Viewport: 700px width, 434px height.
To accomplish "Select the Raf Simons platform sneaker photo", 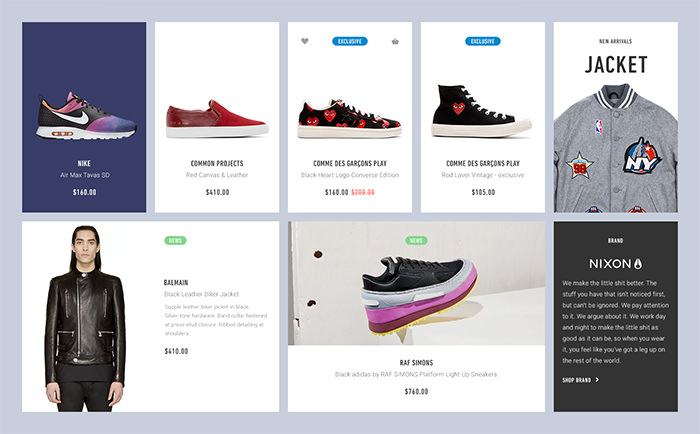I will [x=416, y=283].
